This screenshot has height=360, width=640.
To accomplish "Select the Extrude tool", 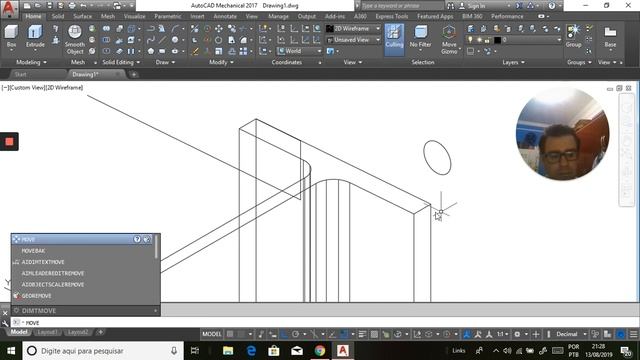I will point(35,37).
